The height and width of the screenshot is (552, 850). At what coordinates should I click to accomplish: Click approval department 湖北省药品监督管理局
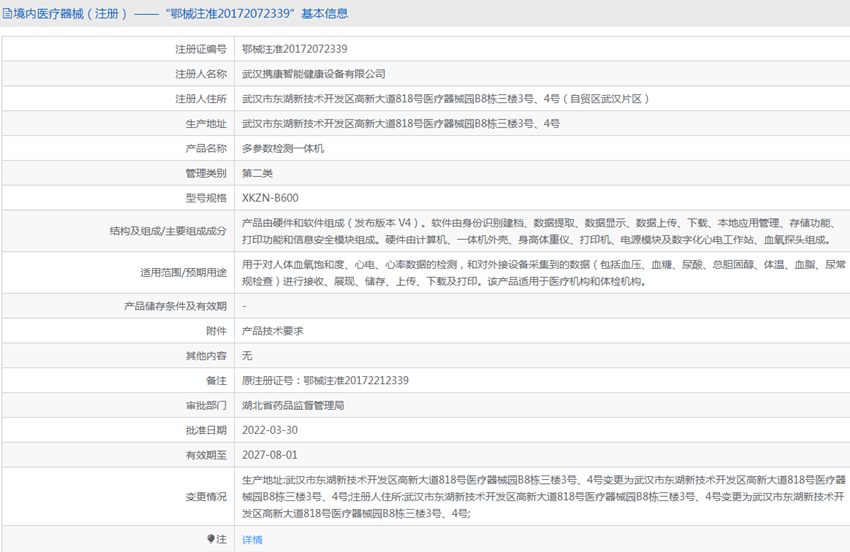tap(293, 406)
